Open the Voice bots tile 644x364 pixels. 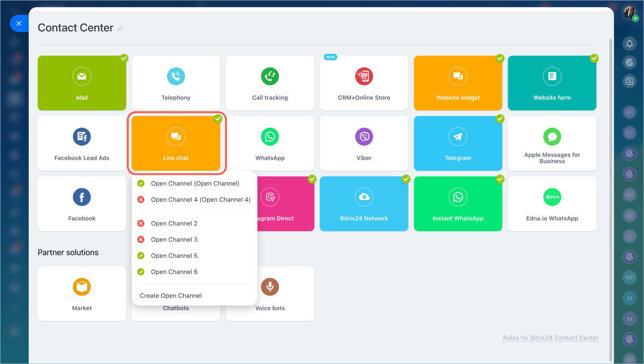click(270, 294)
